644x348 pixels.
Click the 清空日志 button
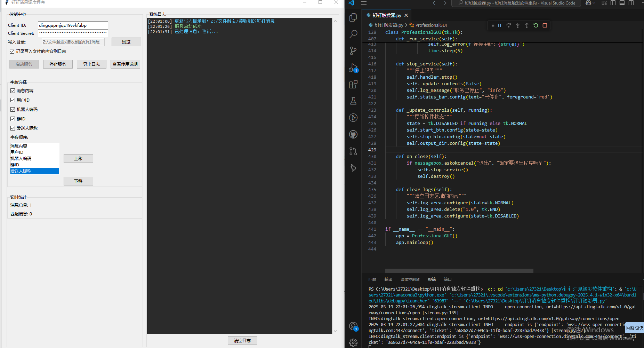coord(242,341)
